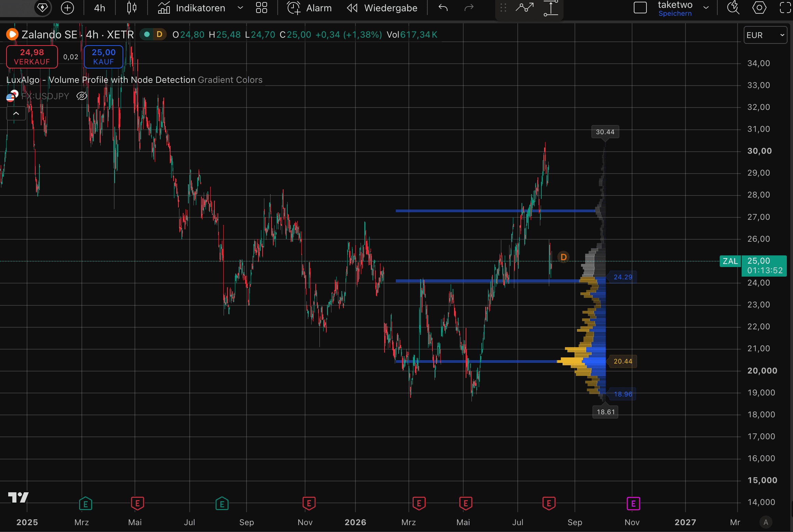Click the orange D dividend marker
Screen dimensions: 793x532
[x=563, y=257]
